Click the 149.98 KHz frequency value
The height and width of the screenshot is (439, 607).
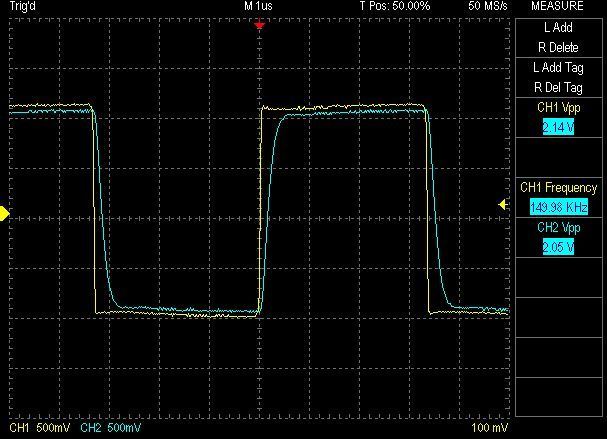tap(559, 207)
